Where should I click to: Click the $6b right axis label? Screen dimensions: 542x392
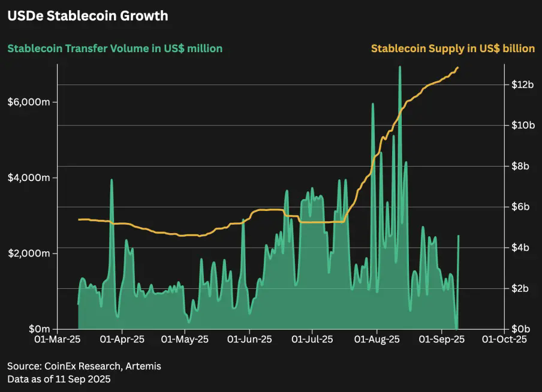(x=520, y=207)
